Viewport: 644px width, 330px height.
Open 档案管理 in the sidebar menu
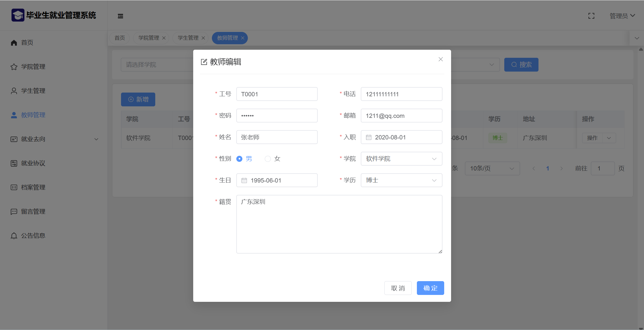point(33,187)
